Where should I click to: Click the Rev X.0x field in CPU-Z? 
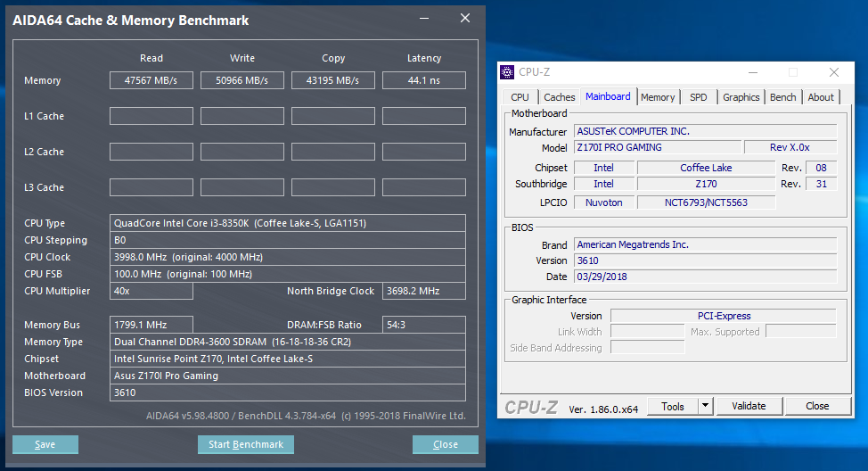point(790,147)
